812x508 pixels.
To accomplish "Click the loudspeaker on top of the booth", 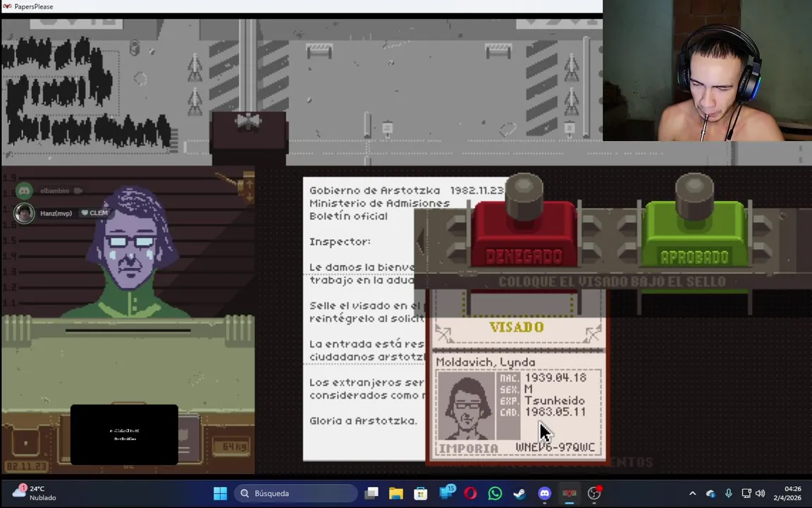I will (x=249, y=122).
